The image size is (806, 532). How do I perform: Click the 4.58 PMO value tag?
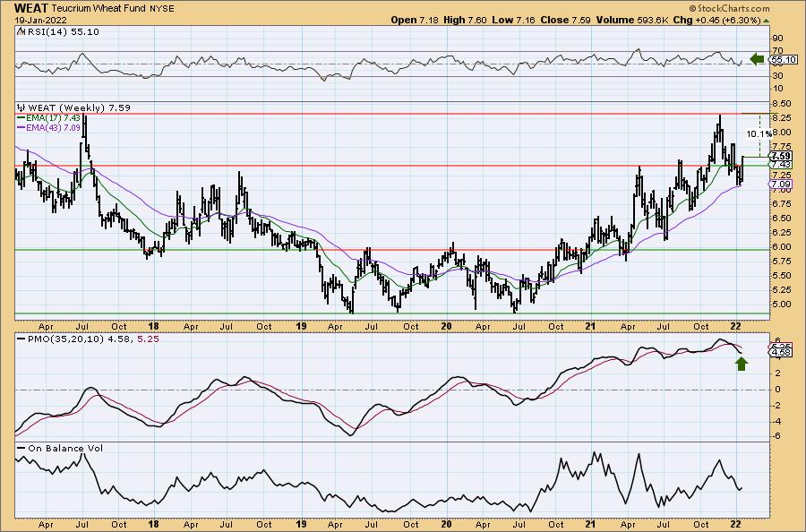point(781,353)
